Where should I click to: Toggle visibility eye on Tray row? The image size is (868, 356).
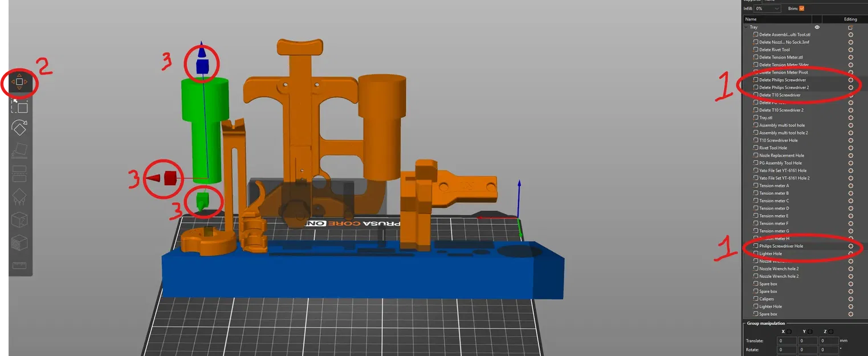[x=817, y=27]
